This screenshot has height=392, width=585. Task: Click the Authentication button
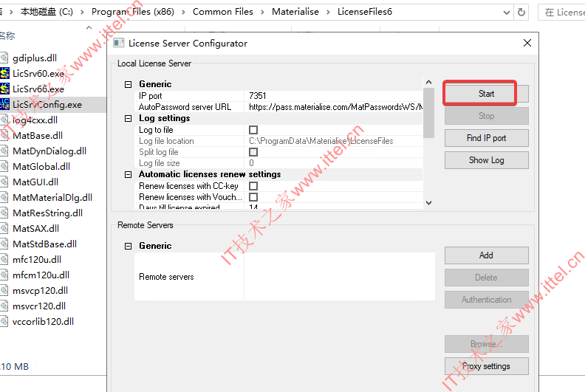486,300
